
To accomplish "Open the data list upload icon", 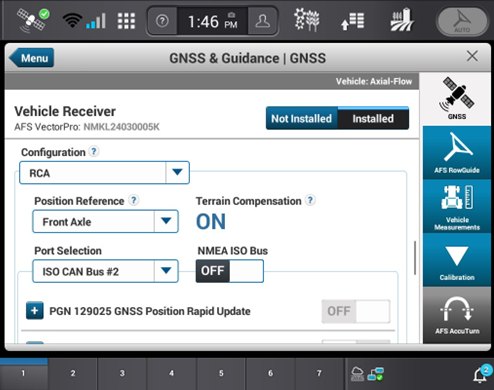I will click(x=353, y=21).
